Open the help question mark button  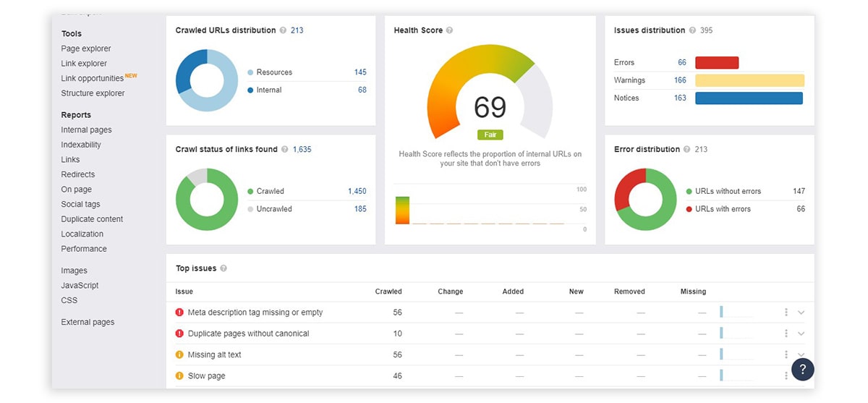[803, 369]
